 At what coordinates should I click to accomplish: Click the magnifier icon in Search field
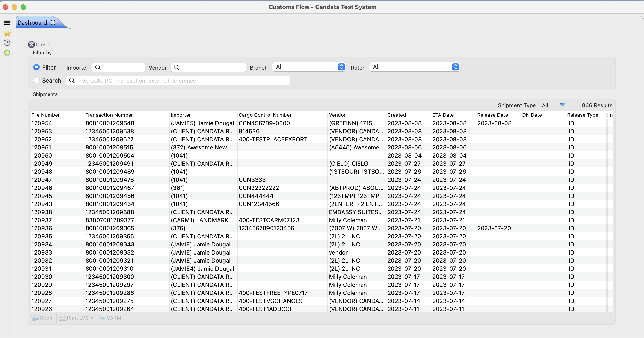point(72,80)
